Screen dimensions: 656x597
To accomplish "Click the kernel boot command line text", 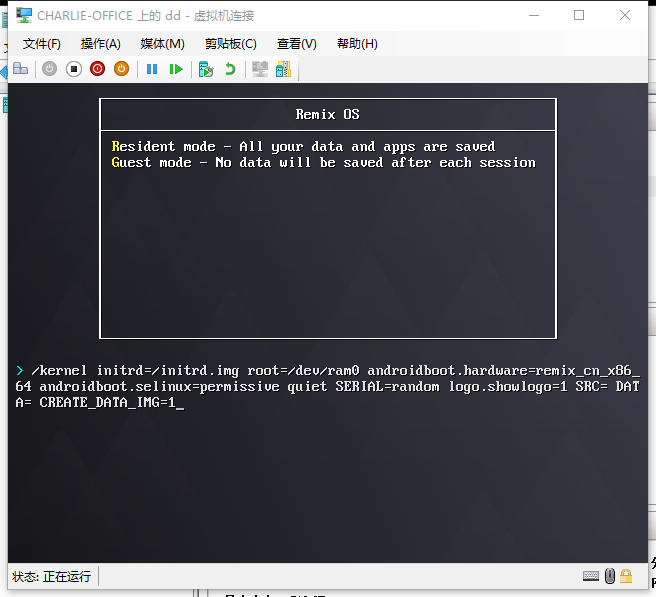I will point(328,386).
